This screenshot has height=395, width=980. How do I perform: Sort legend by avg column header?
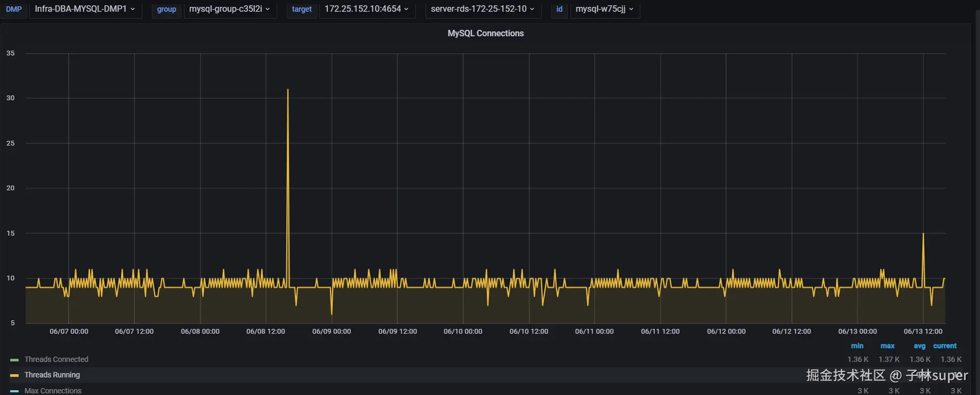(x=919, y=345)
